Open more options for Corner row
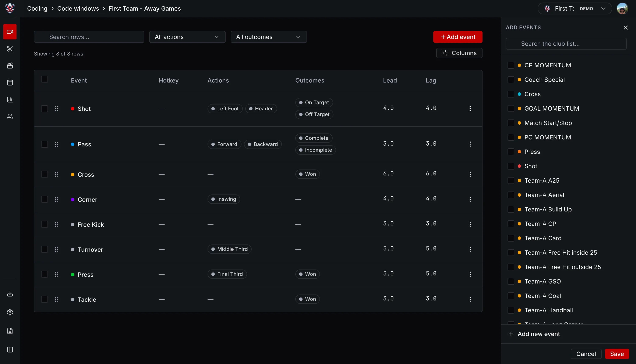 (470, 199)
